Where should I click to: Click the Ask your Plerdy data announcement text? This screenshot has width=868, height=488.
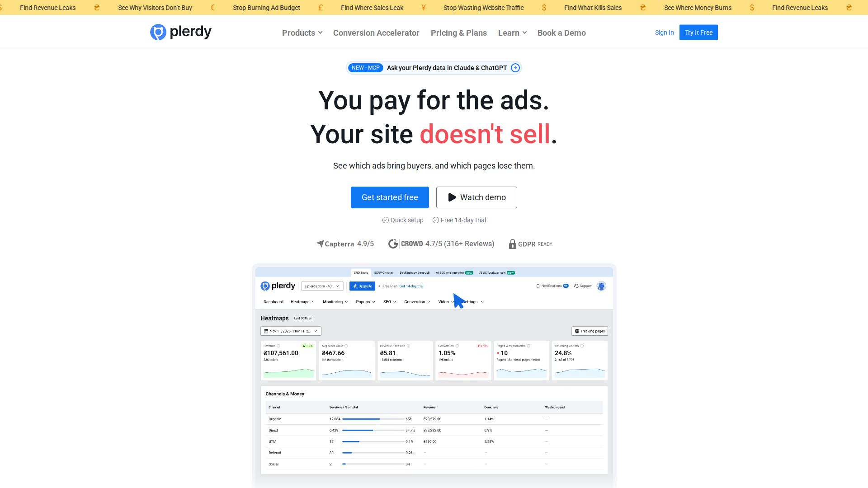(447, 68)
